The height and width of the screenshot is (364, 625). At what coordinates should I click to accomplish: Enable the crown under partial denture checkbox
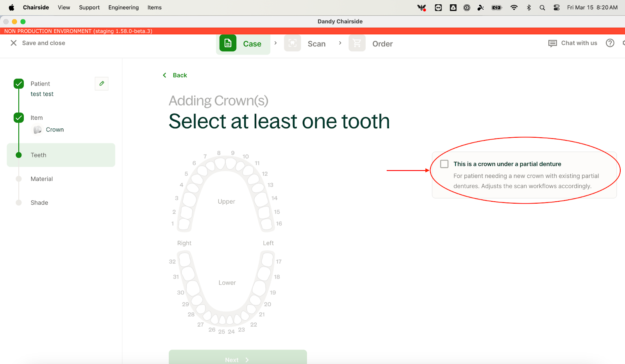click(x=444, y=164)
